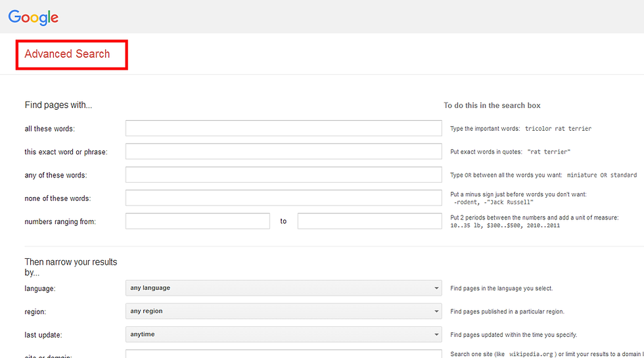Click the 'any of these words:' label
The image size is (644, 358).
[x=56, y=175]
